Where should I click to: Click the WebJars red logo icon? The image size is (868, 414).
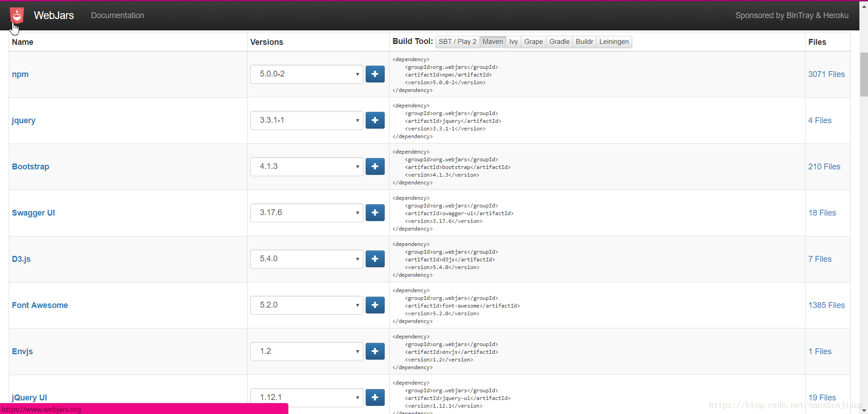click(x=17, y=15)
